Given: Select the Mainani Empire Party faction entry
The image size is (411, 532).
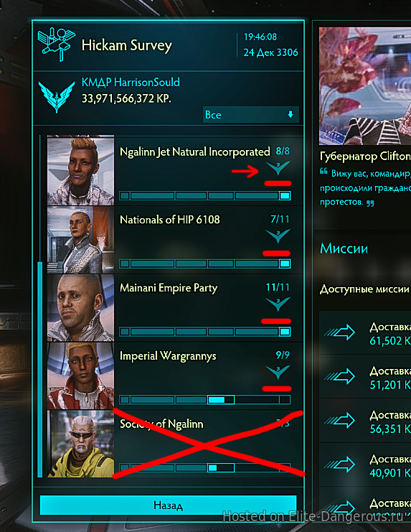Looking at the screenshot, I should point(174,308).
